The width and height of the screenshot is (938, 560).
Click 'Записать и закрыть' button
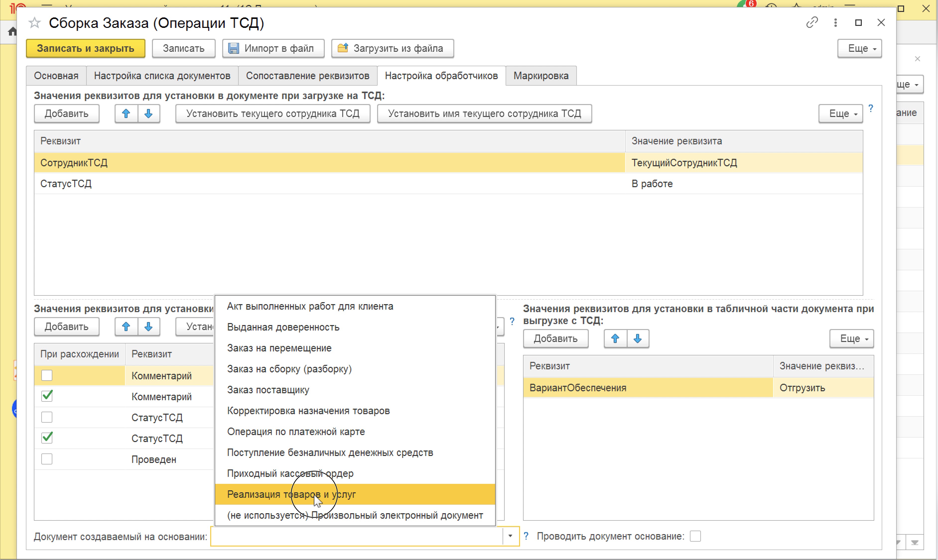coord(86,48)
